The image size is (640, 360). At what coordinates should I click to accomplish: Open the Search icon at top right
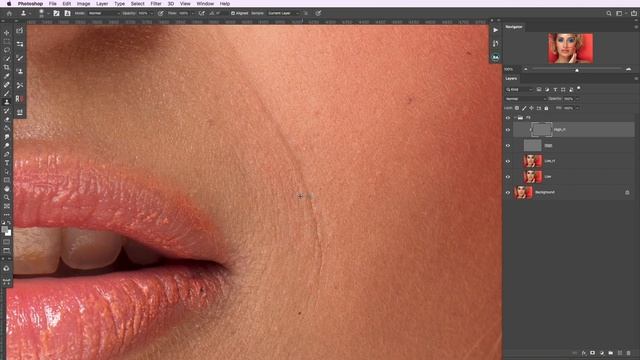coord(609,13)
